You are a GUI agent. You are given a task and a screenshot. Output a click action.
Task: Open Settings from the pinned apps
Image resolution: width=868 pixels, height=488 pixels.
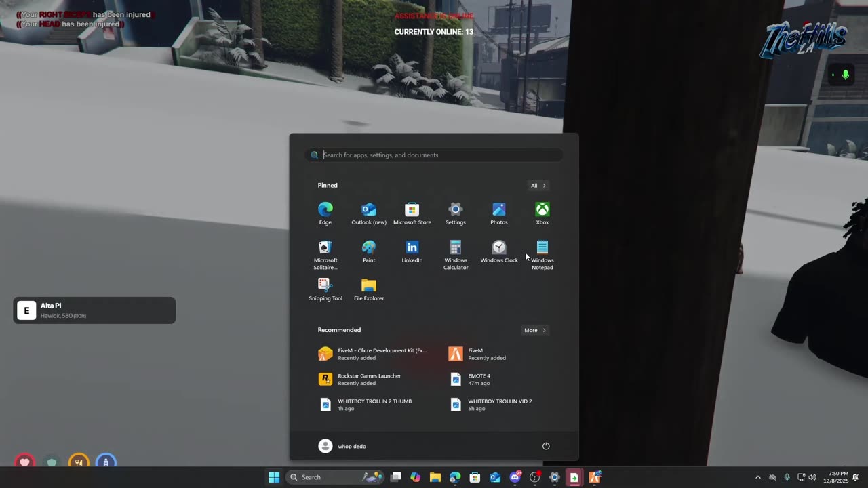click(x=456, y=213)
